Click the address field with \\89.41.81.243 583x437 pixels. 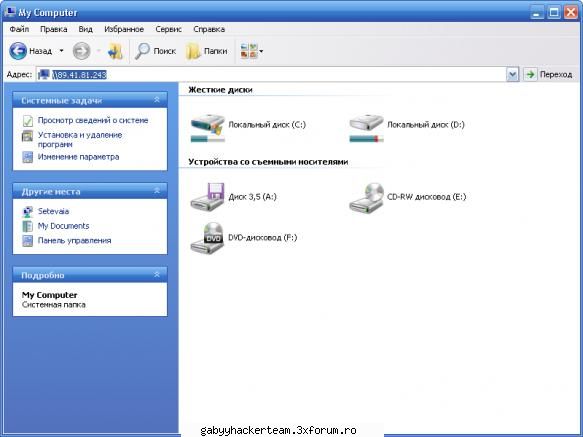pos(271,75)
